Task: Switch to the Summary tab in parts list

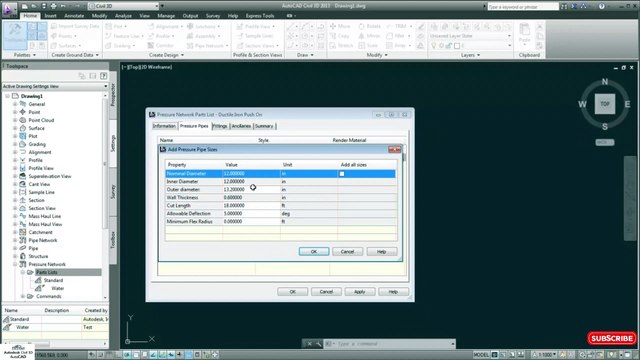Action: click(264, 126)
